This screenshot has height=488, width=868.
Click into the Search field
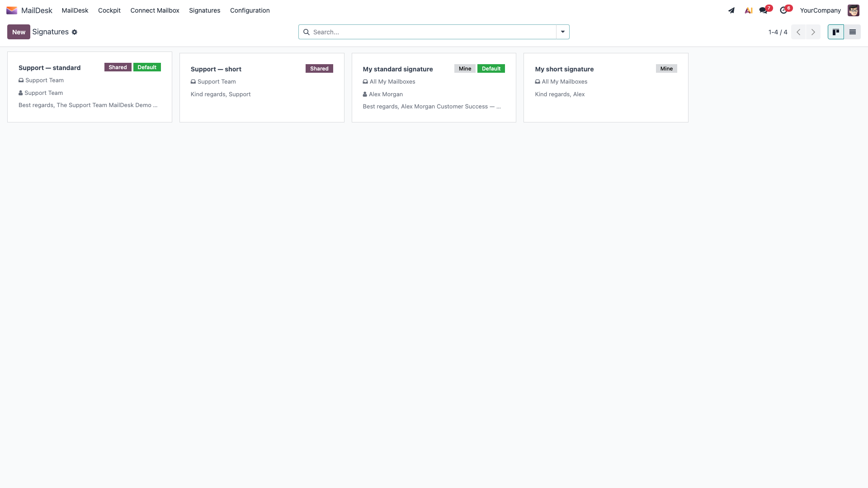point(433,32)
